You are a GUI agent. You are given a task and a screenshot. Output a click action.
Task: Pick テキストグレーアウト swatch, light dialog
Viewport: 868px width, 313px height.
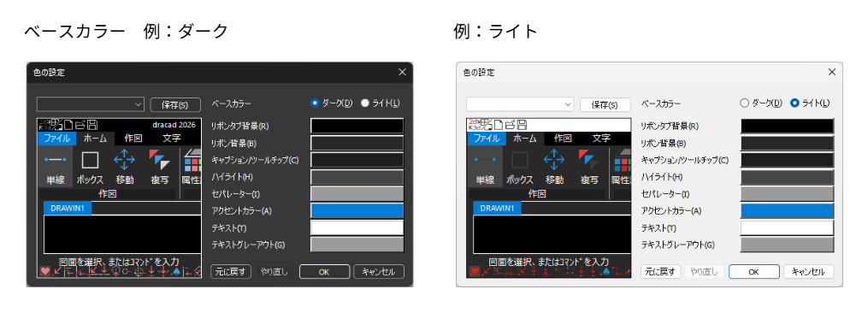(787, 245)
